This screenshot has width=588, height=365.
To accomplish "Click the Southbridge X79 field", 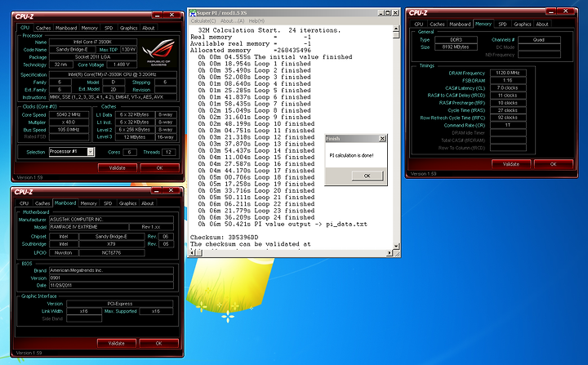I will pyautogui.click(x=111, y=244).
